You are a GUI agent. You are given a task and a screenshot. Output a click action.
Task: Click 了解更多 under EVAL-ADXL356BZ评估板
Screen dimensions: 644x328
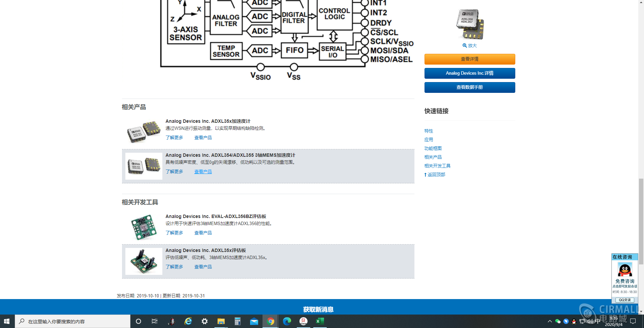pos(174,233)
